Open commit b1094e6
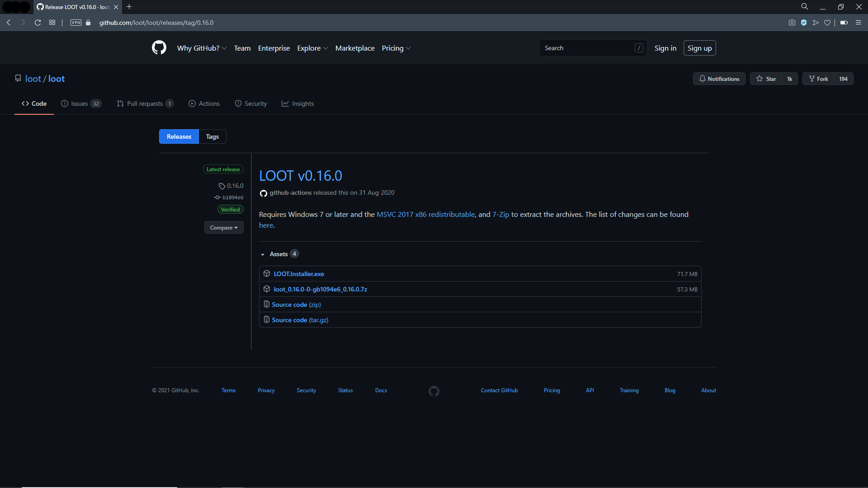868x488 pixels. 229,197
